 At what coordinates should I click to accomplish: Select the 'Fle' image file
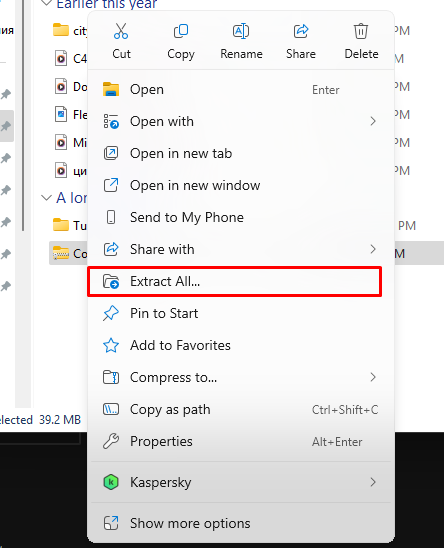(x=70, y=114)
